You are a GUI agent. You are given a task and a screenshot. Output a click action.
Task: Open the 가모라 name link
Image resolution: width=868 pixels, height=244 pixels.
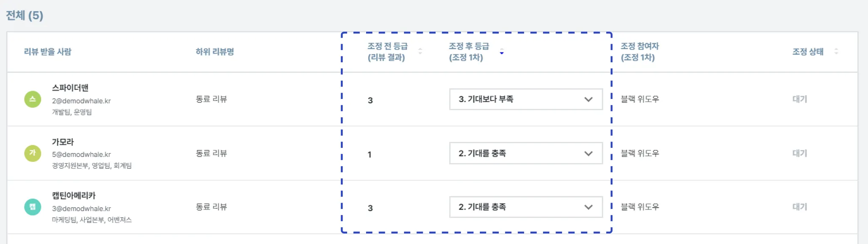tap(63, 142)
